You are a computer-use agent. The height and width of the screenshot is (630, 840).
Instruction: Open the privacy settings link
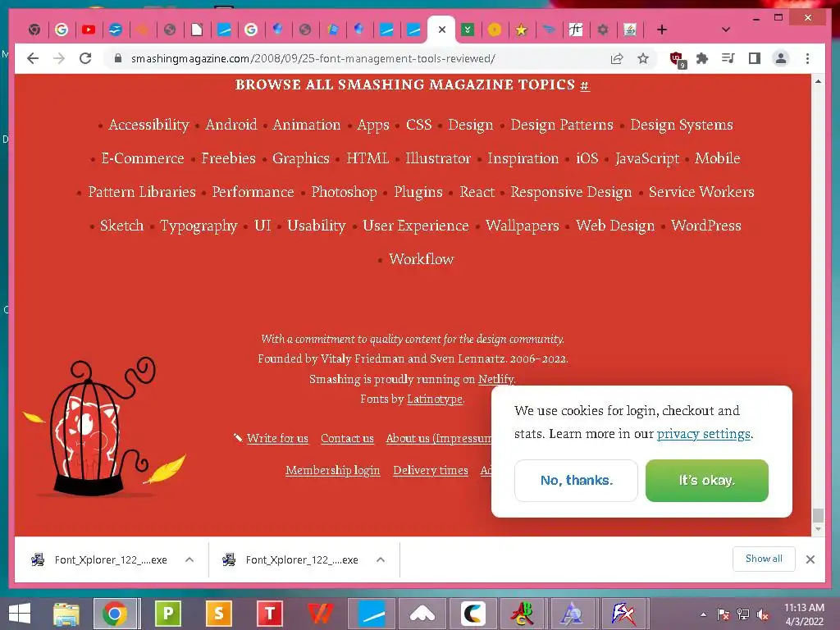click(x=703, y=434)
